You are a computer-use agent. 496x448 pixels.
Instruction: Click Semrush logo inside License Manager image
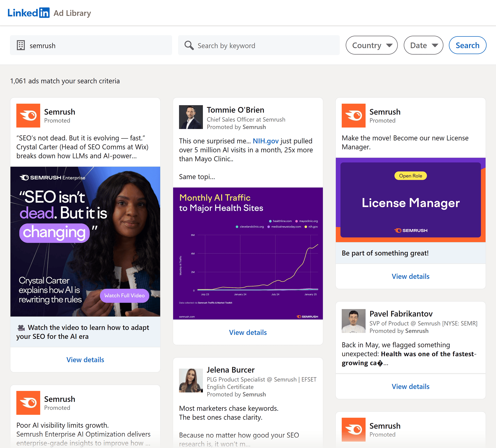pyautogui.click(x=411, y=231)
